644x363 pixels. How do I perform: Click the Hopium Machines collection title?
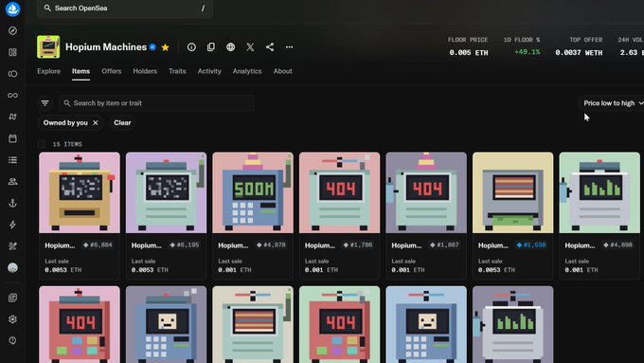tap(106, 46)
